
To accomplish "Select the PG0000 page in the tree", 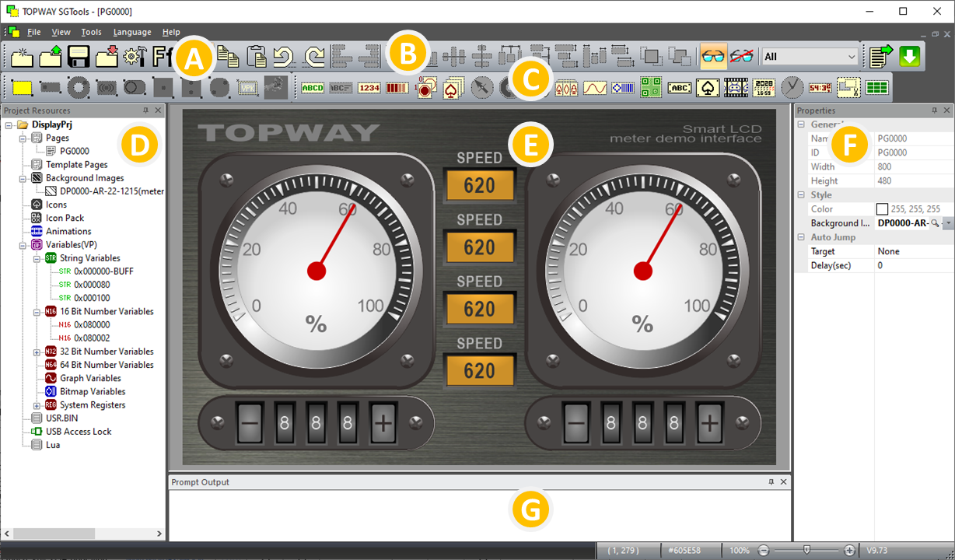I will click(74, 152).
